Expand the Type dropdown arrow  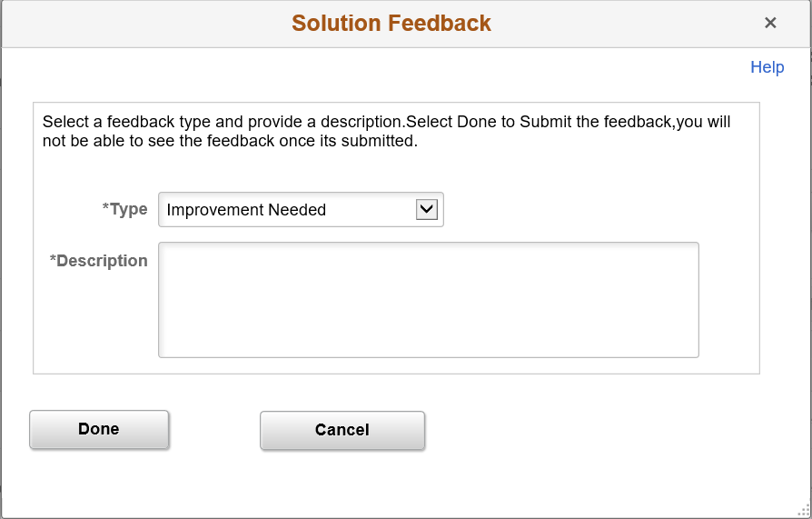click(427, 210)
